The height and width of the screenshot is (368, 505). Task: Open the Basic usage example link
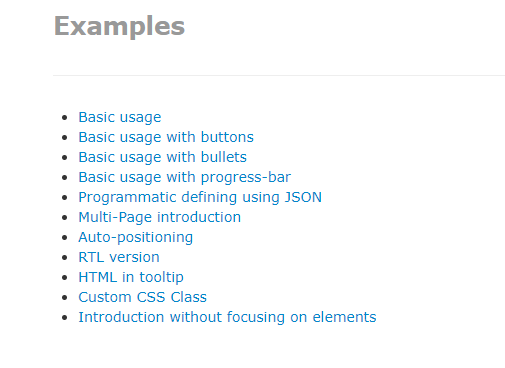(x=120, y=117)
